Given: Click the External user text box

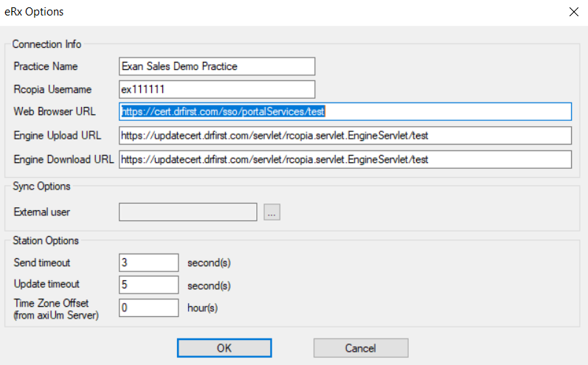Looking at the screenshot, I should click(187, 212).
